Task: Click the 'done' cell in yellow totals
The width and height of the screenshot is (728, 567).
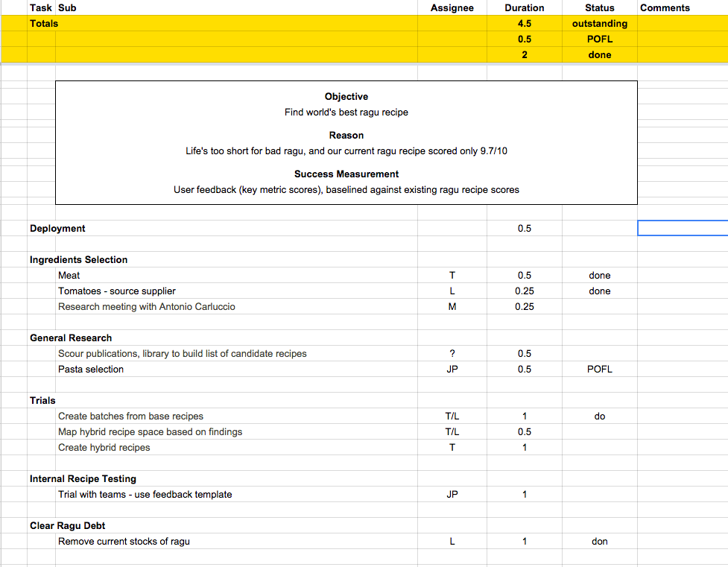Action: pos(599,55)
